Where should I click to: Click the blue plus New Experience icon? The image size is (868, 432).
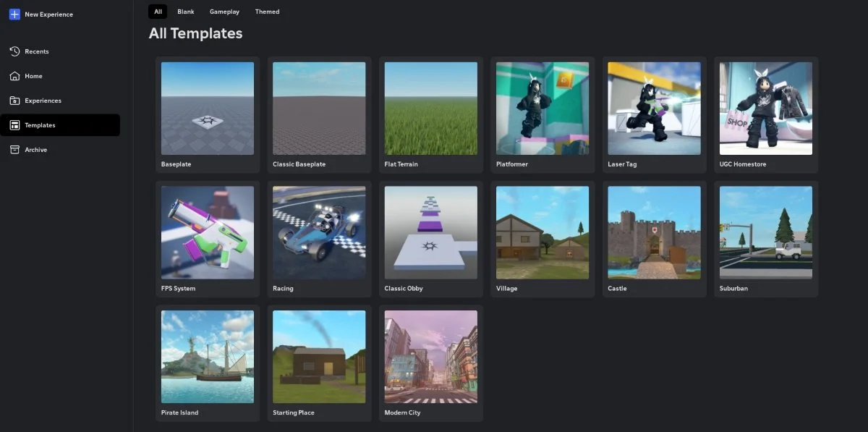point(14,14)
